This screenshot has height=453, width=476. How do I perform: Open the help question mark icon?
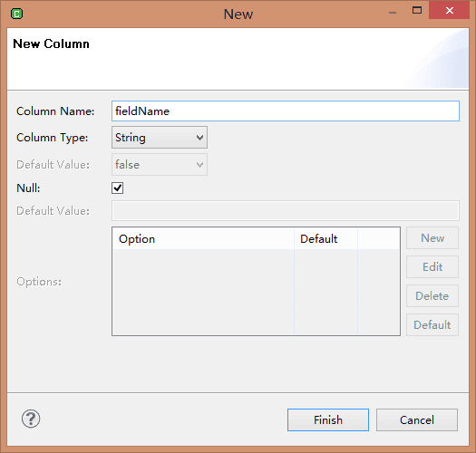tap(31, 419)
